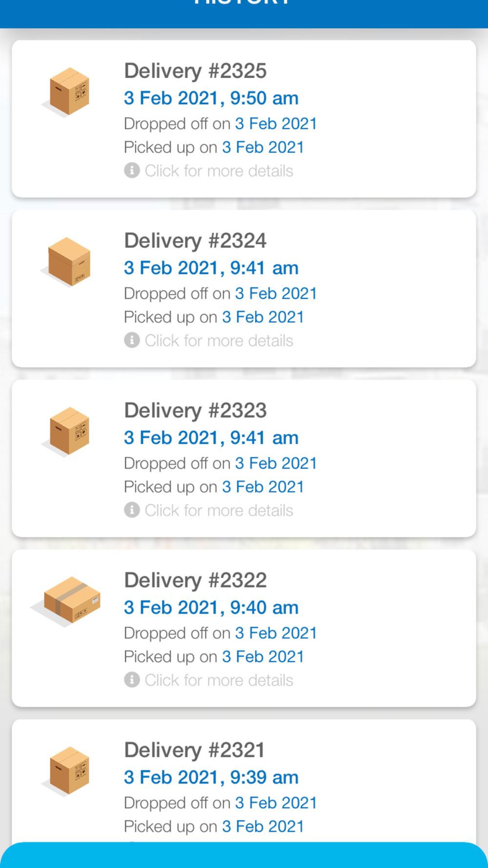Click the info icon under Delivery #2324

[x=132, y=340]
